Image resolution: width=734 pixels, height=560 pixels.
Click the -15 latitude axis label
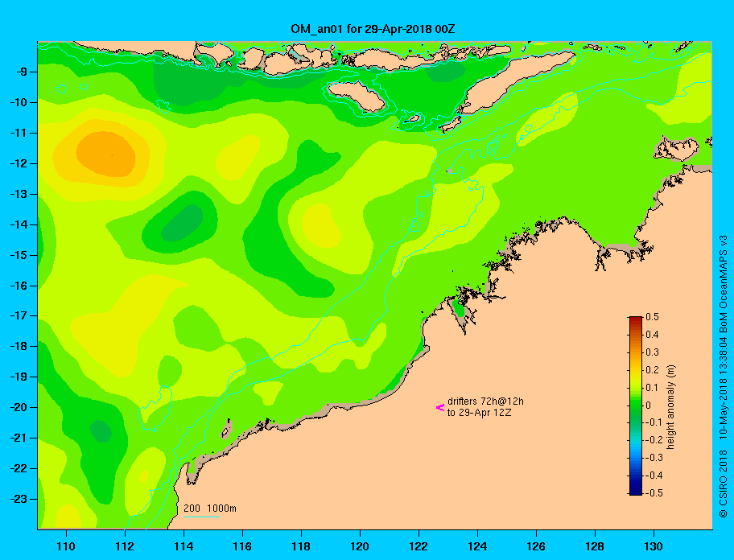click(19, 255)
